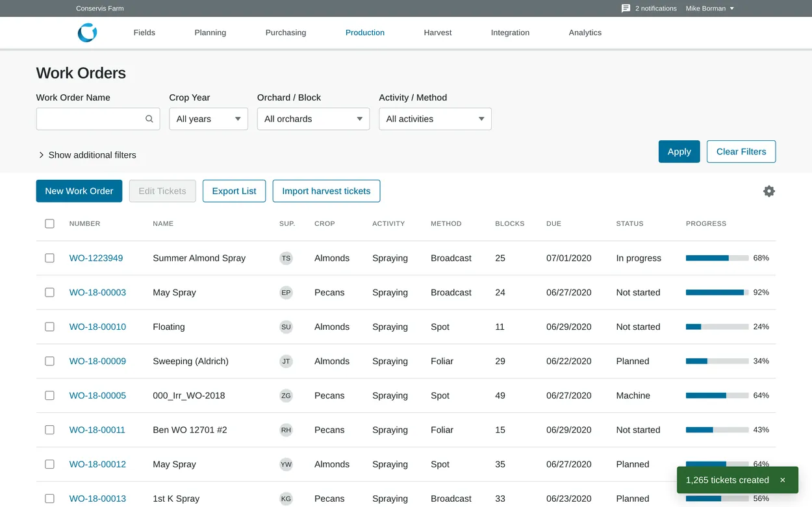Open the All orchards dropdown
The width and height of the screenshot is (812, 507).
[313, 119]
